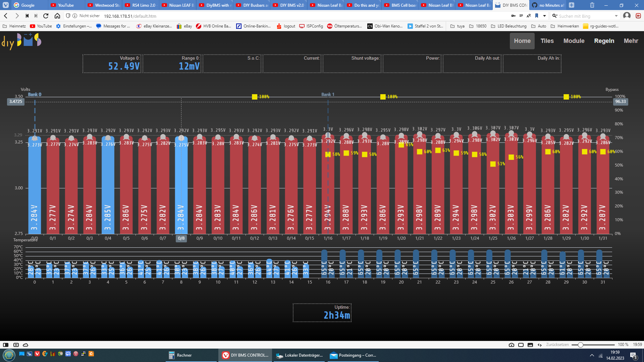Click the page actions code icon in status bar
Image resolution: width=644 pixels, height=362 pixels.
click(x=540, y=345)
